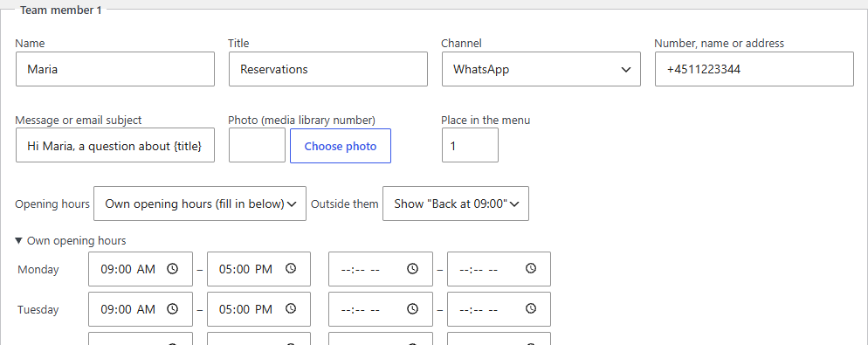Click the empty Monday second start time
This screenshot has width=868, height=345.
tap(381, 269)
